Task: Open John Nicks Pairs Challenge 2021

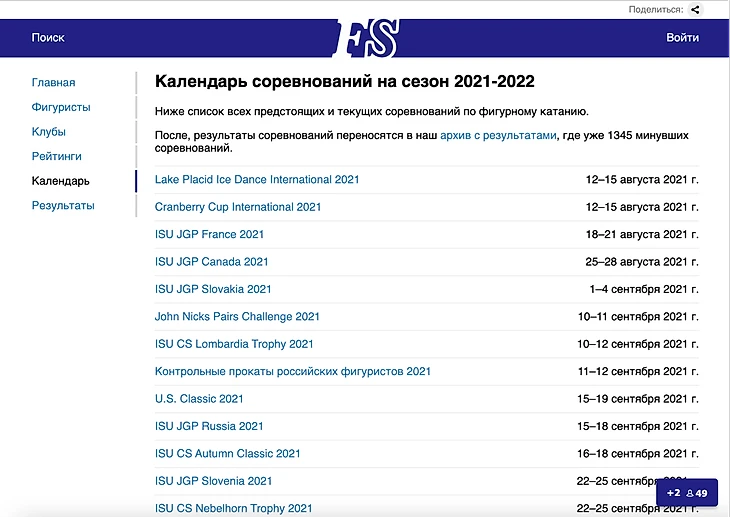Action: pyautogui.click(x=237, y=317)
